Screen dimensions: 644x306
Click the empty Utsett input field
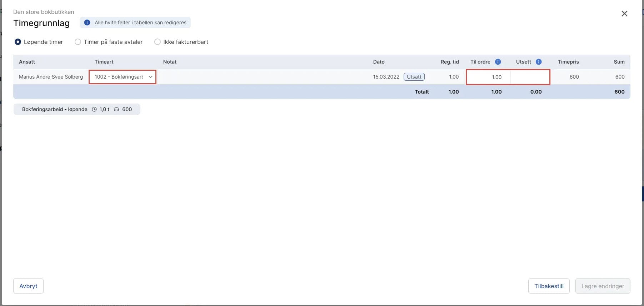530,77
